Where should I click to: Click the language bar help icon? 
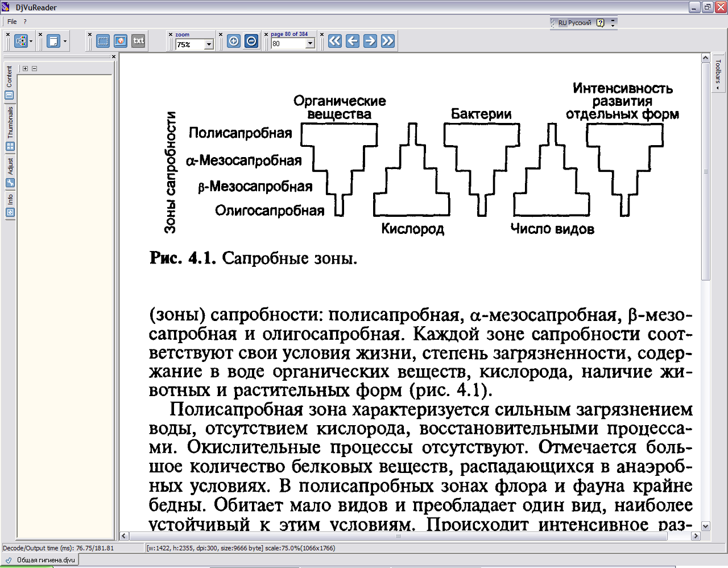(x=600, y=23)
